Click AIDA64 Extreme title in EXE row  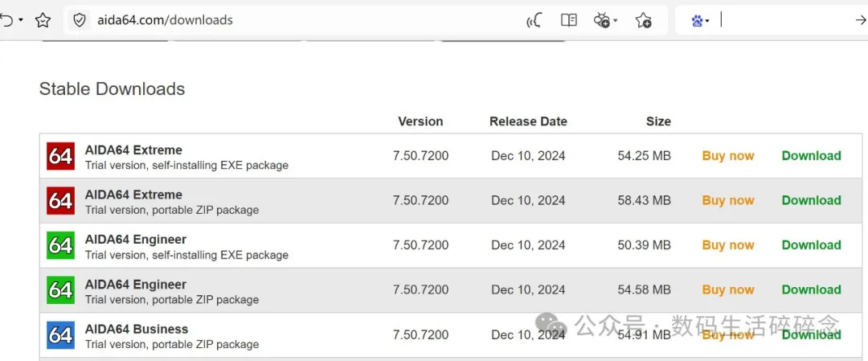133,150
